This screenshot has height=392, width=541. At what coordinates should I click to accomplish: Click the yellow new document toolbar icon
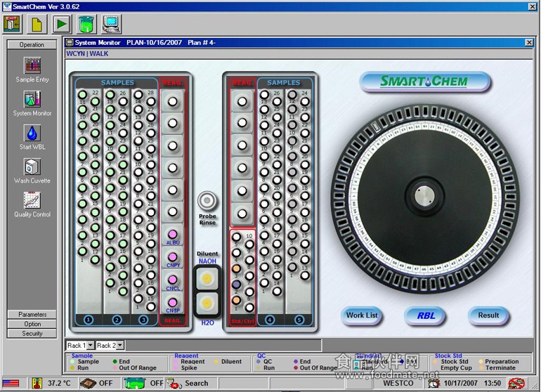(37, 24)
